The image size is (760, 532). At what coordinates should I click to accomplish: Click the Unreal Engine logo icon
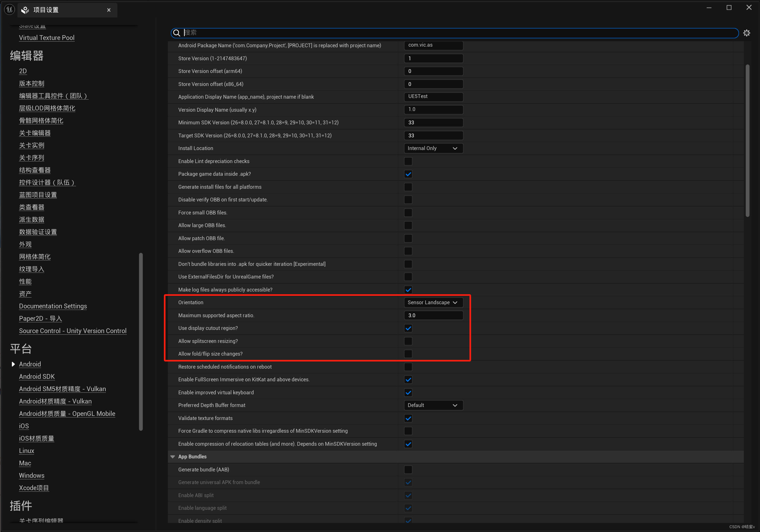coord(9,9)
